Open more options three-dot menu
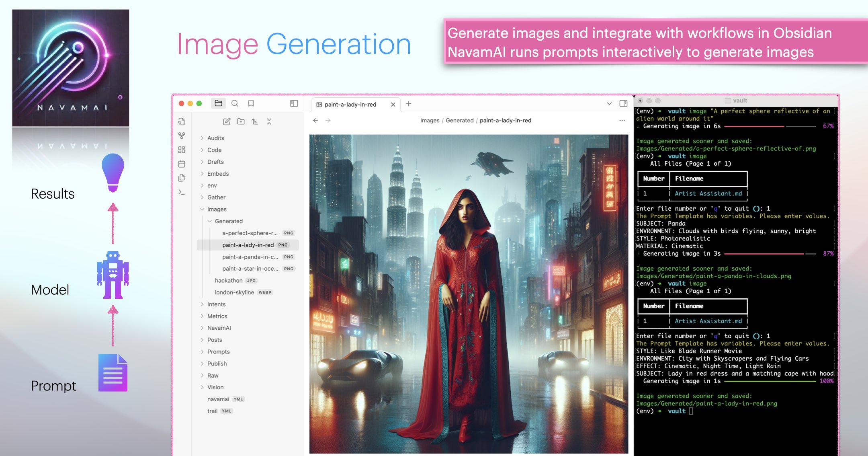The height and width of the screenshot is (456, 868). click(x=622, y=120)
